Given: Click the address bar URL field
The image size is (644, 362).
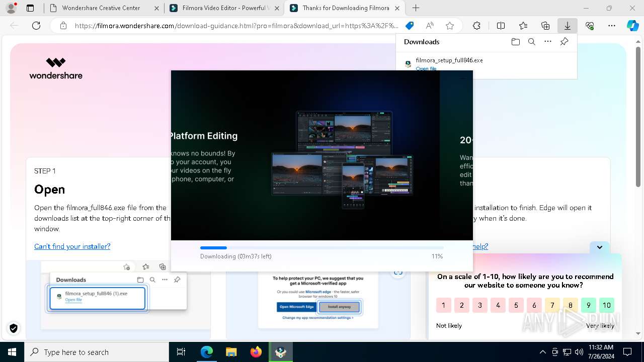Looking at the screenshot, I should click(236, 26).
